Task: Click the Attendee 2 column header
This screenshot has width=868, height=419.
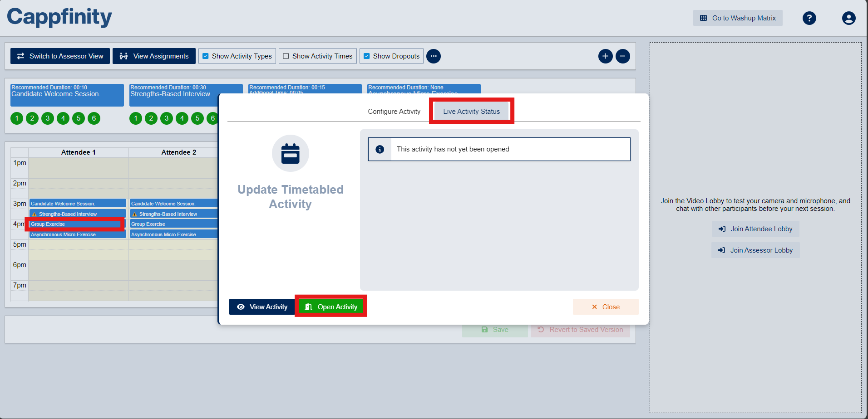Action: [179, 152]
